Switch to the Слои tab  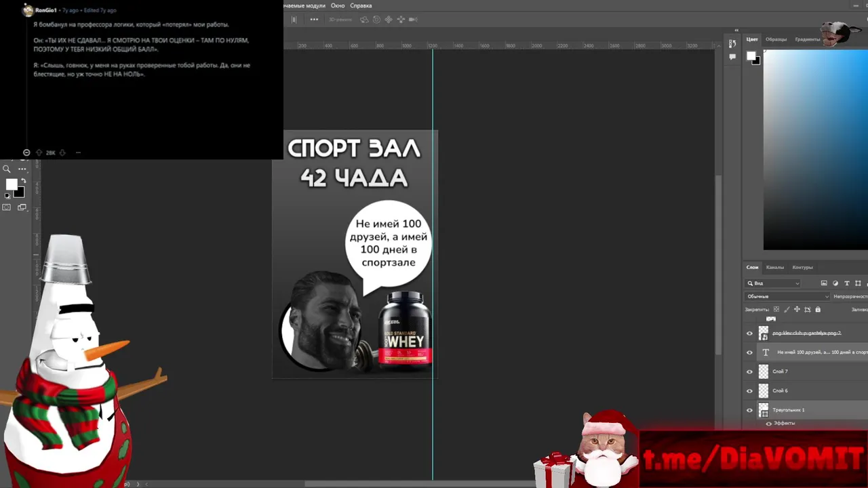(752, 267)
